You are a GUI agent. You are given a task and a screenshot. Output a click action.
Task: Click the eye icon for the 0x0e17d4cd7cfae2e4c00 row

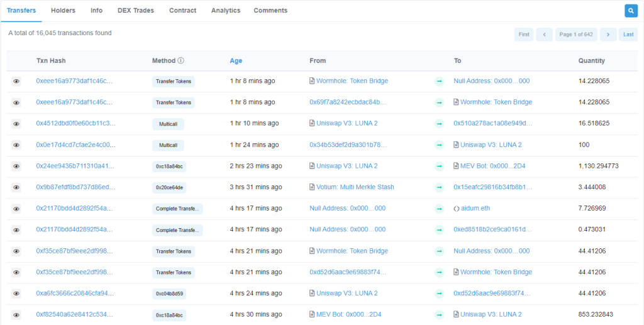(x=16, y=145)
